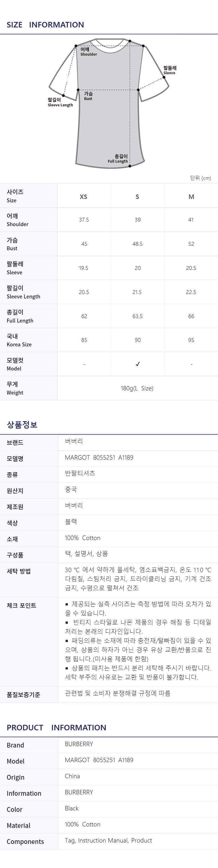Click the Korea Size value 90

coord(137,340)
